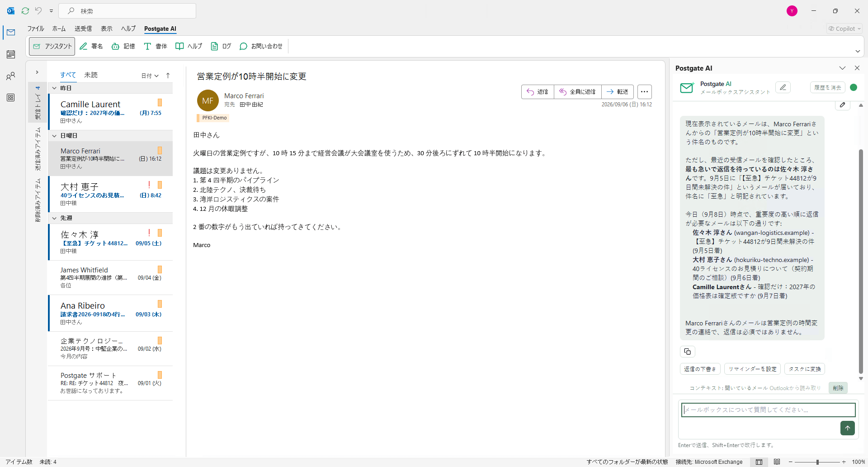
Task: Click the edit pencil icon above the AI response
Action: coord(843,105)
